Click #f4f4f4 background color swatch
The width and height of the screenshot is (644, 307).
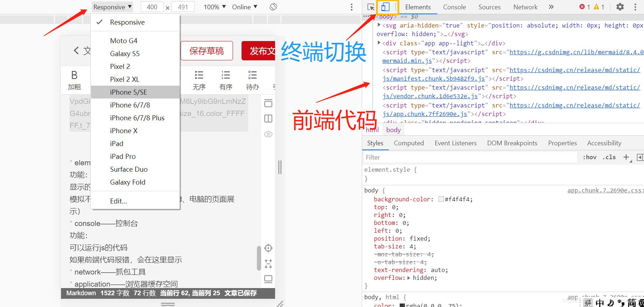[x=441, y=199]
